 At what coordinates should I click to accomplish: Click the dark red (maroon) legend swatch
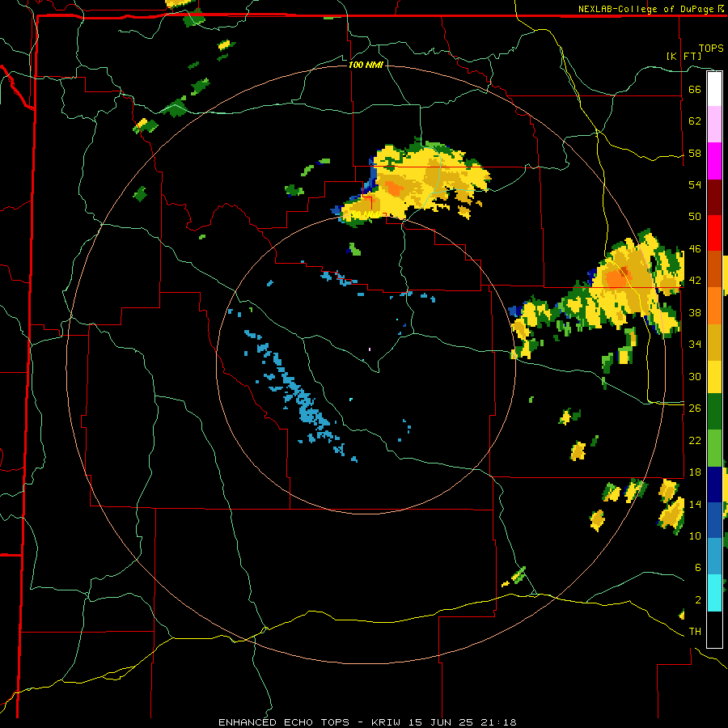714,197
